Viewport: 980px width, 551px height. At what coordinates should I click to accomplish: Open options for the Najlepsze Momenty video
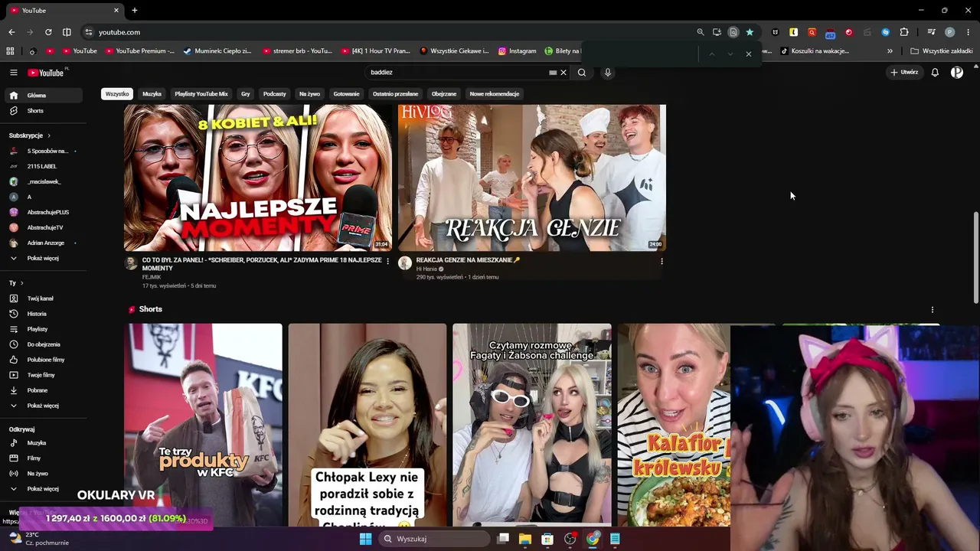(387, 261)
